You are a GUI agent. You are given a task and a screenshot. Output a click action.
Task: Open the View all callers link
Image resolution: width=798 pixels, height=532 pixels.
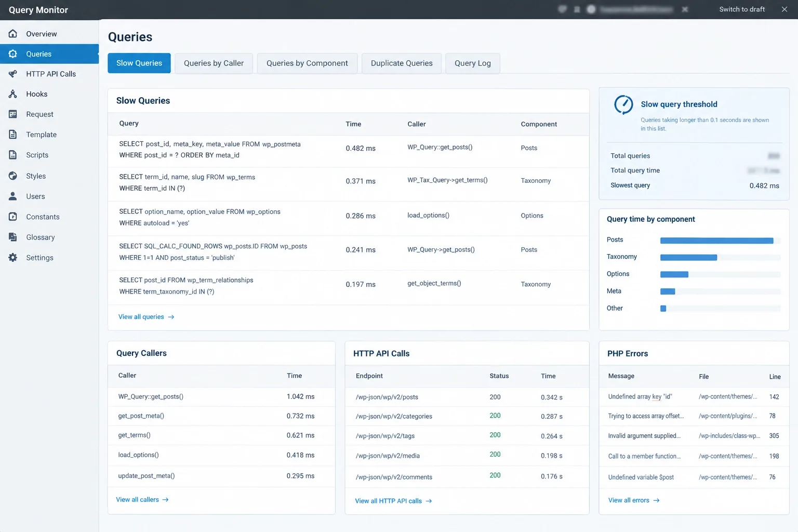(x=142, y=500)
